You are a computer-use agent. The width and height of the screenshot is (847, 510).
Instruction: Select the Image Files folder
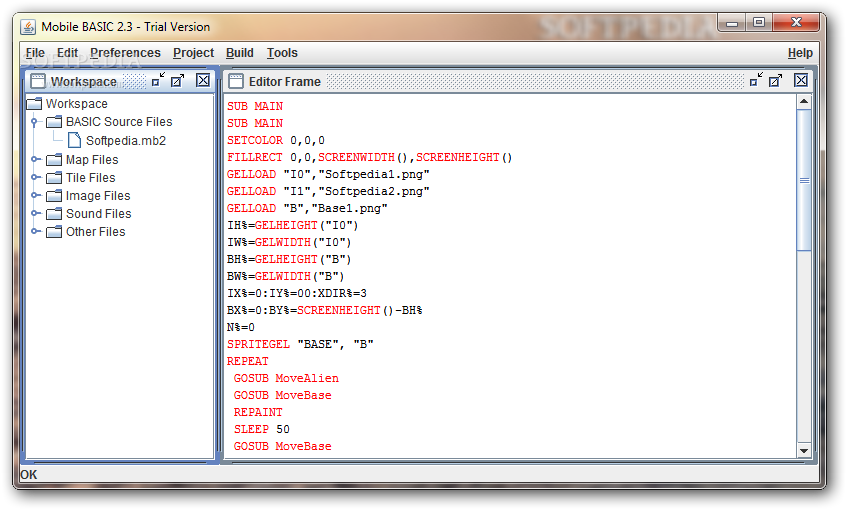coord(98,196)
